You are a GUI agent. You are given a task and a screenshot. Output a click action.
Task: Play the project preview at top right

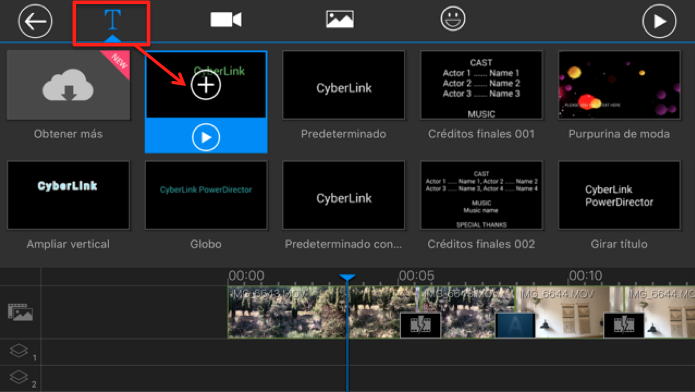(x=659, y=21)
